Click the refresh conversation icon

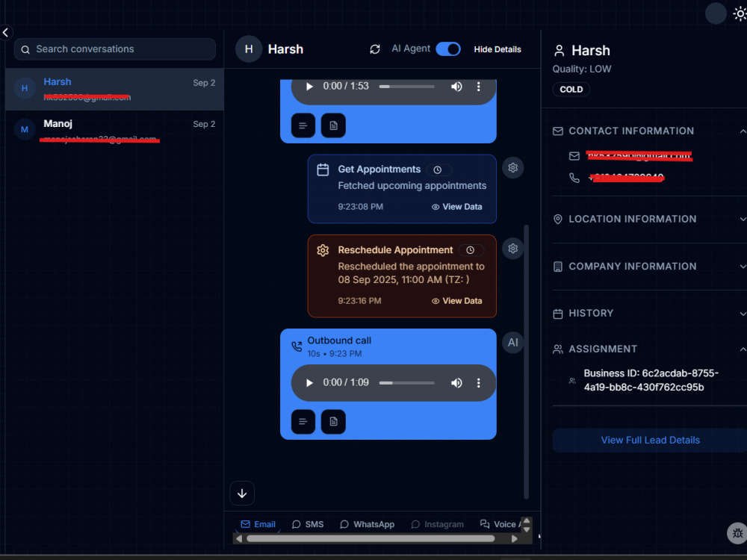tap(375, 49)
